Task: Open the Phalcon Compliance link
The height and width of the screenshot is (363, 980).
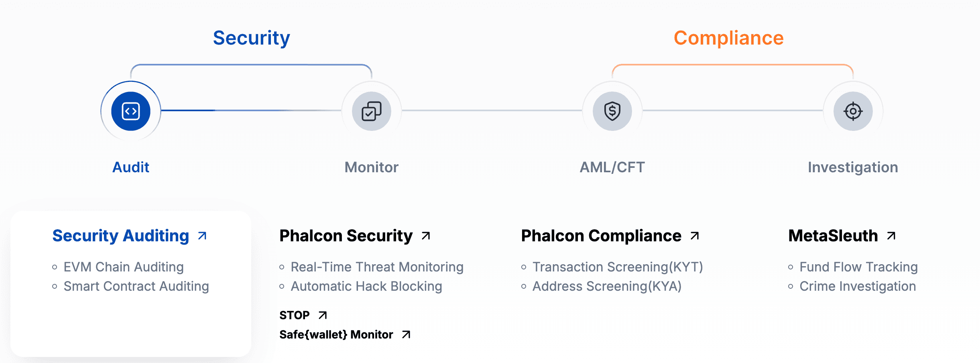Action: click(x=601, y=236)
